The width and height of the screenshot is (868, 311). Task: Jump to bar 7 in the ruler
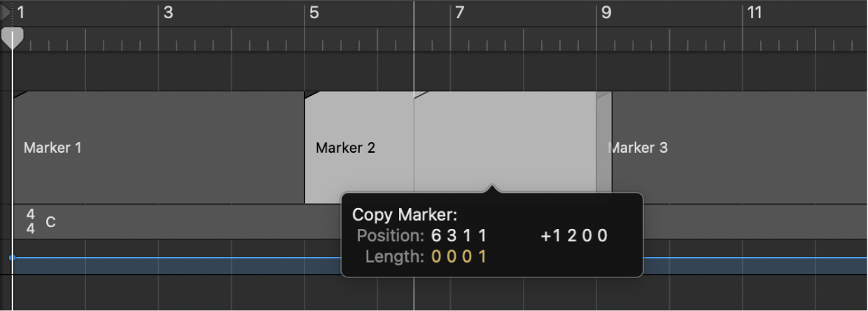(460, 13)
